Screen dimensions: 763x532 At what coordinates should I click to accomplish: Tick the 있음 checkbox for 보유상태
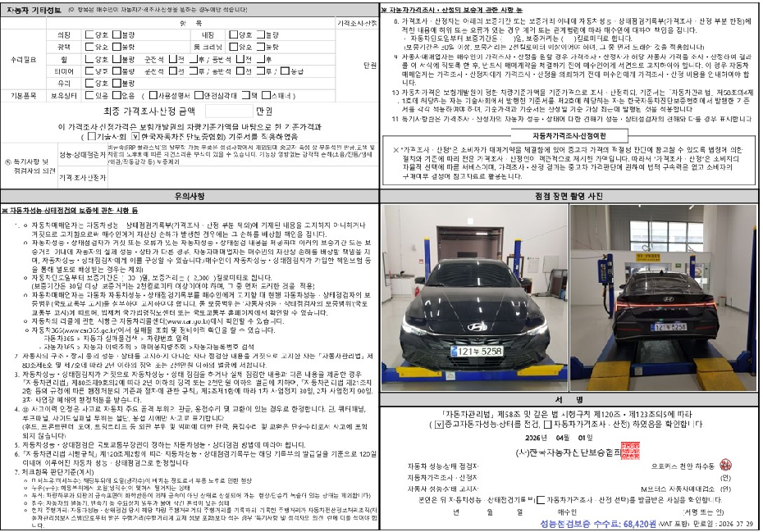[89, 94]
